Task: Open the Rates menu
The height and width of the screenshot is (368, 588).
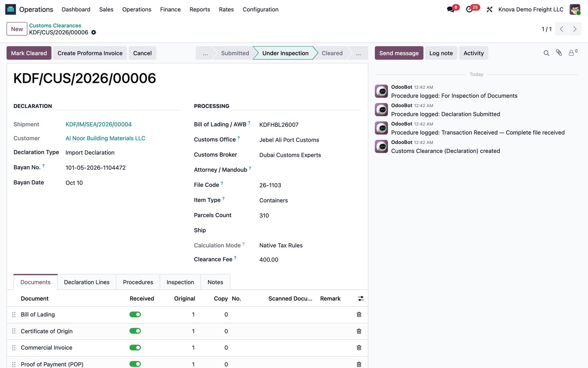Action: click(x=226, y=10)
